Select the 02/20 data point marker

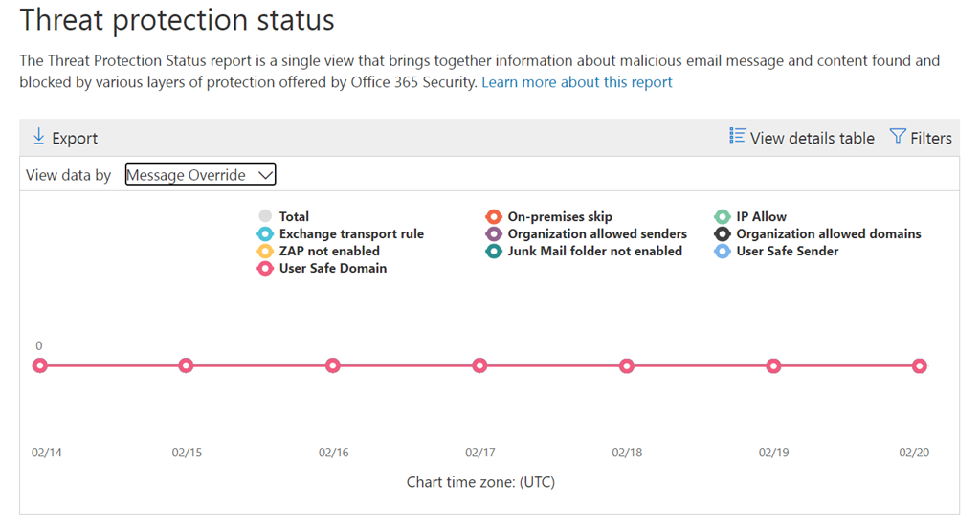920,365
